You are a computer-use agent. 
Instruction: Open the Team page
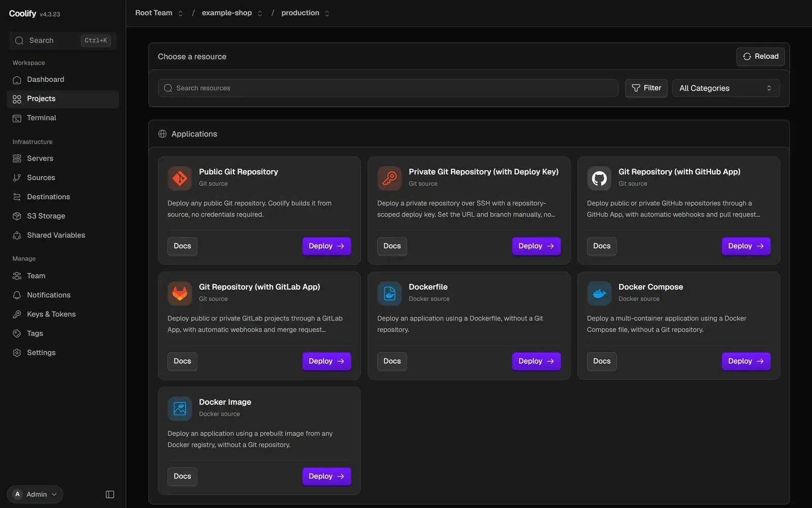(63, 276)
